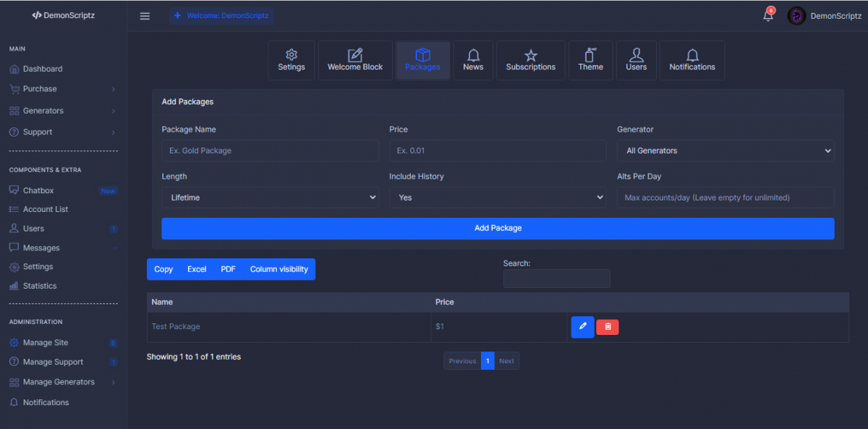Go to Dashboard in sidebar
Image resolution: width=868 pixels, height=429 pixels.
tap(43, 69)
